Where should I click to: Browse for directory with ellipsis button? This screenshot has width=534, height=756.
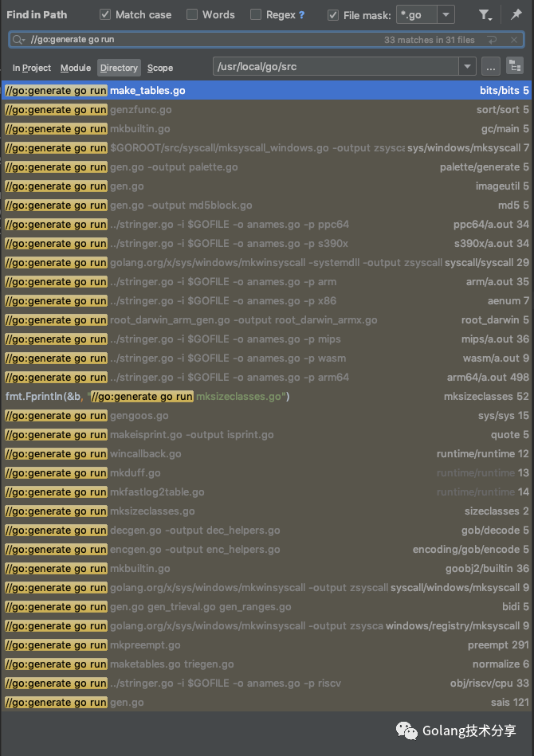(491, 67)
